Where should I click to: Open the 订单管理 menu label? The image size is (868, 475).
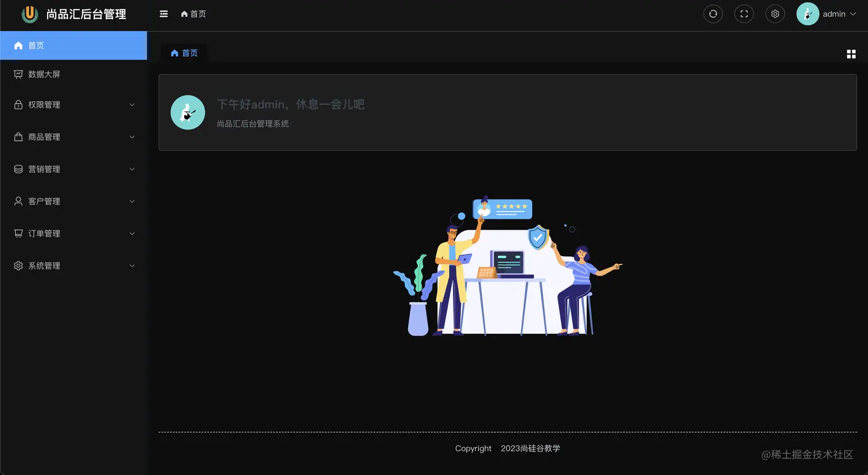coord(44,233)
